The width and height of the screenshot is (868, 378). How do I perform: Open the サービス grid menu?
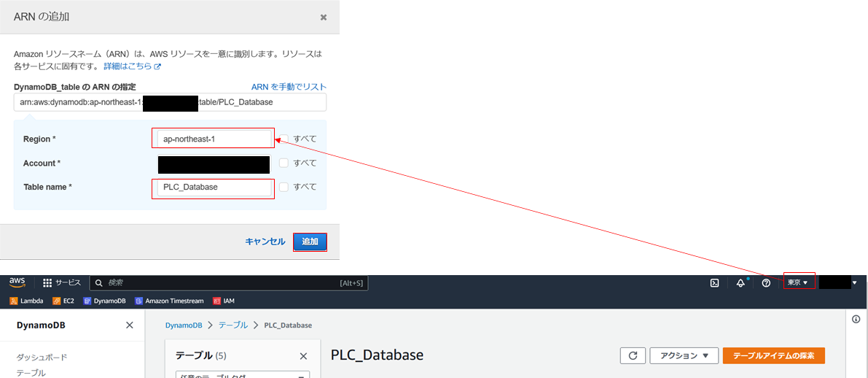[x=62, y=282]
